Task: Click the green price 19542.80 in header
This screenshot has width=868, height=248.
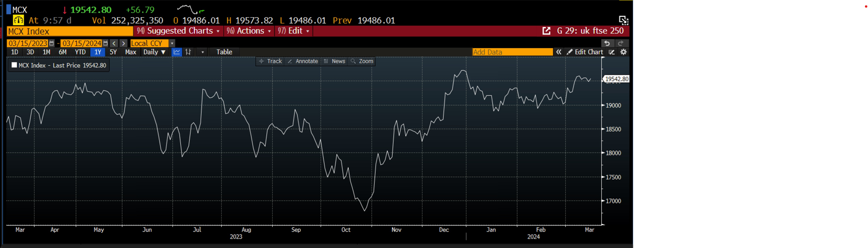Action: pos(91,10)
